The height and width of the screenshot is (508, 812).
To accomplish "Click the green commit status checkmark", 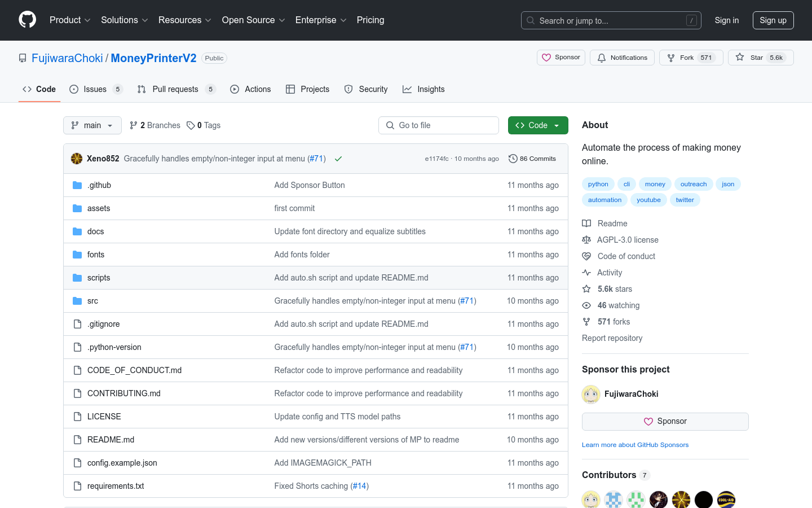I will click(338, 159).
